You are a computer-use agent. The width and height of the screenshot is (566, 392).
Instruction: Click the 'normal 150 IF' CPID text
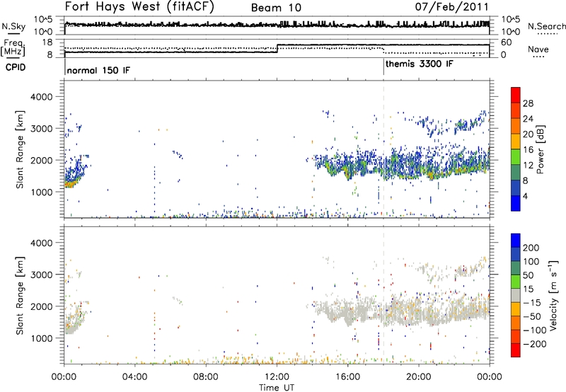click(x=98, y=70)
